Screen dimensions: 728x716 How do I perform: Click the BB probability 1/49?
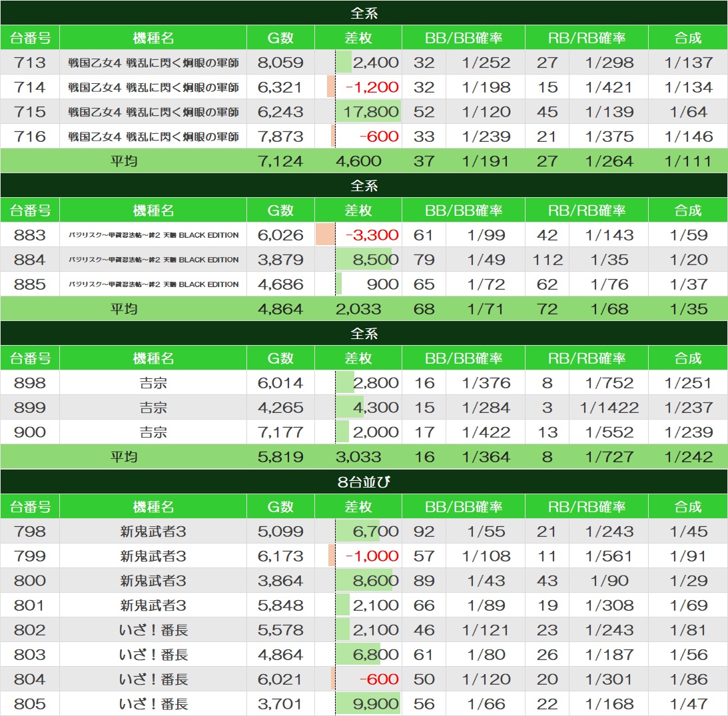coord(486,260)
